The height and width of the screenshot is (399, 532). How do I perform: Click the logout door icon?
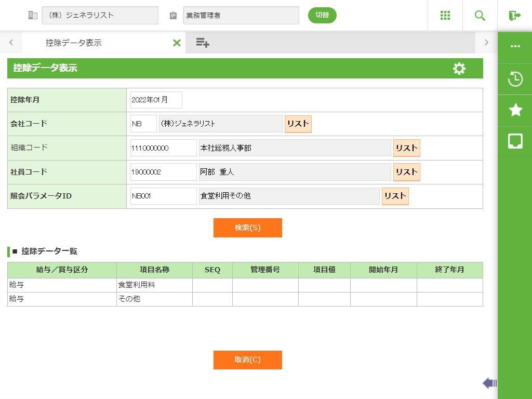click(515, 16)
